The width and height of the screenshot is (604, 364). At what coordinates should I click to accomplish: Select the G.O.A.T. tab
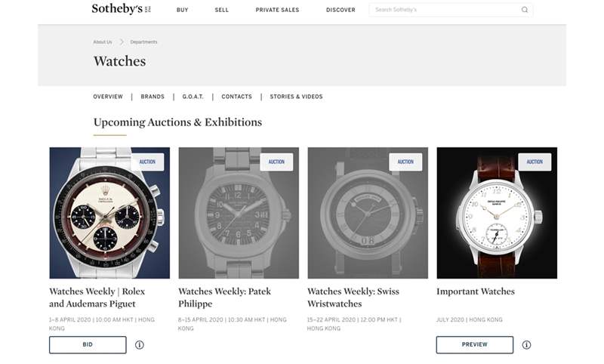(193, 97)
